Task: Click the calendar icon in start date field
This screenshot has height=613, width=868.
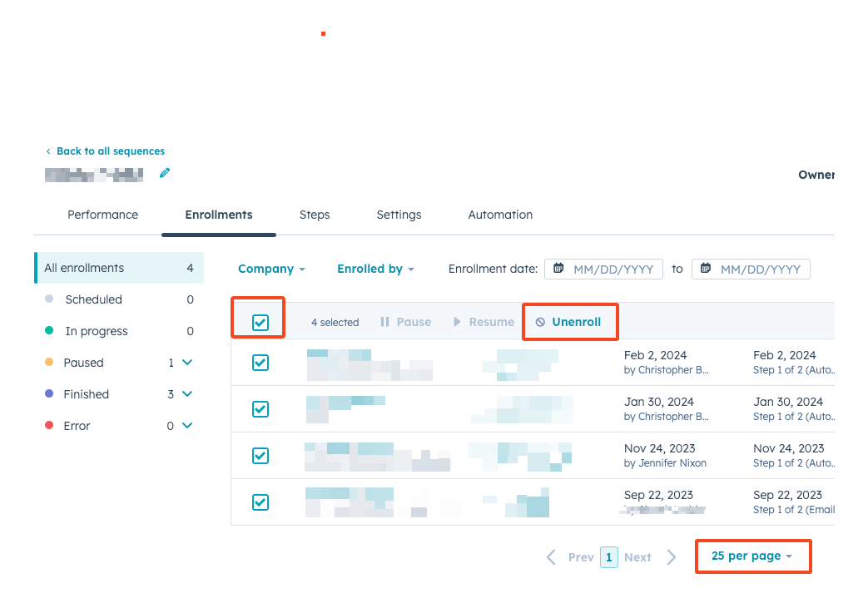Action: click(558, 269)
